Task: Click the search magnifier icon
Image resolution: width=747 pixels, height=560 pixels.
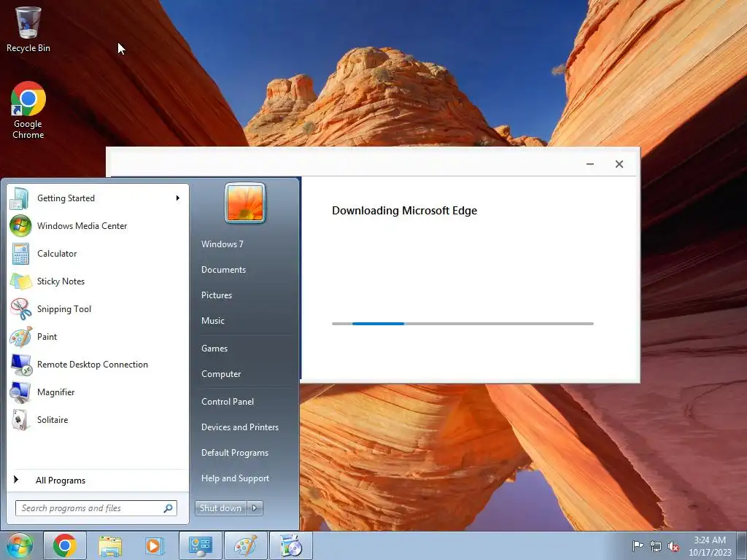Action: click(x=169, y=508)
